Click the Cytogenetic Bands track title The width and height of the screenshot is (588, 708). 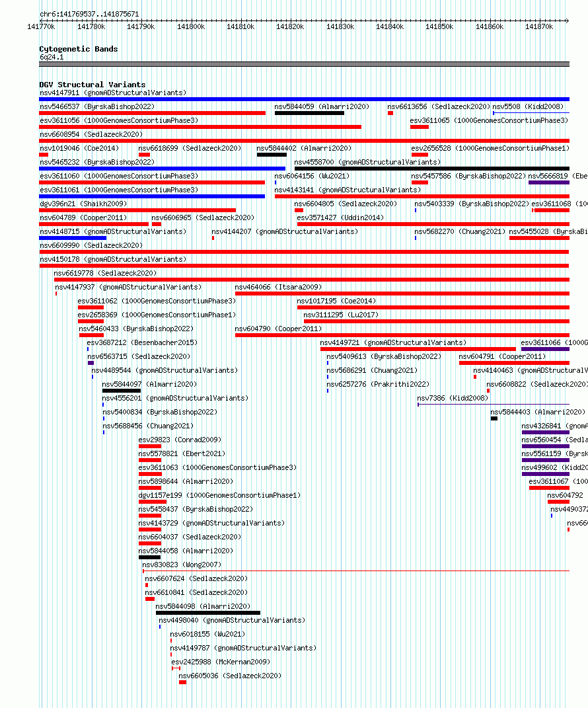pos(79,49)
